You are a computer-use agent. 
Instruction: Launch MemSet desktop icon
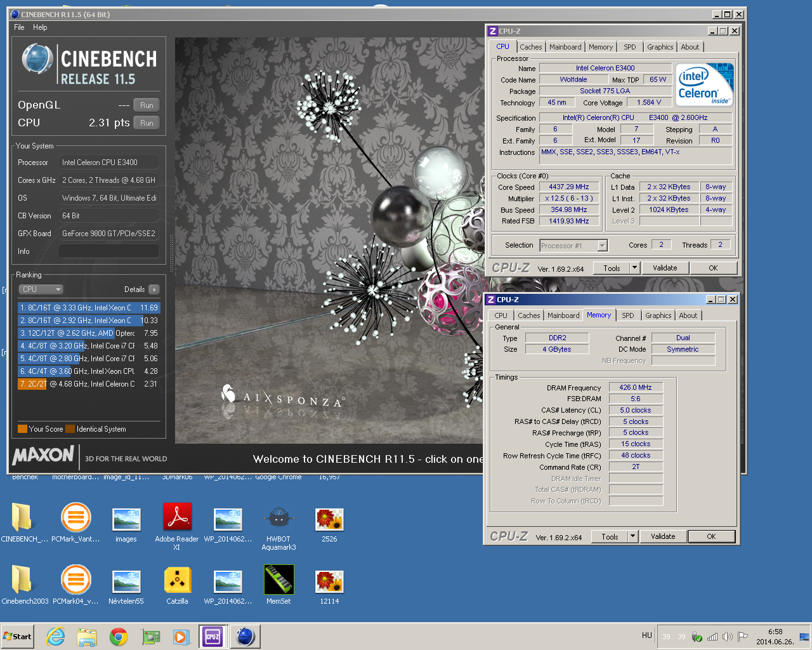[x=278, y=585]
